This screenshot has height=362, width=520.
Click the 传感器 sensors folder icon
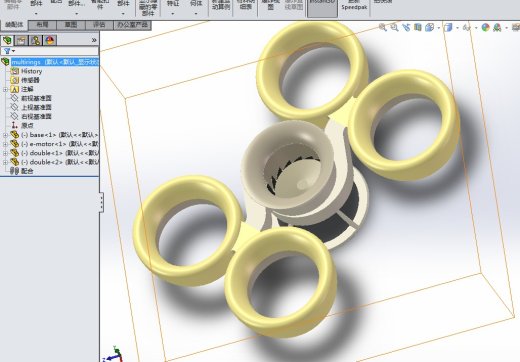pos(14,80)
